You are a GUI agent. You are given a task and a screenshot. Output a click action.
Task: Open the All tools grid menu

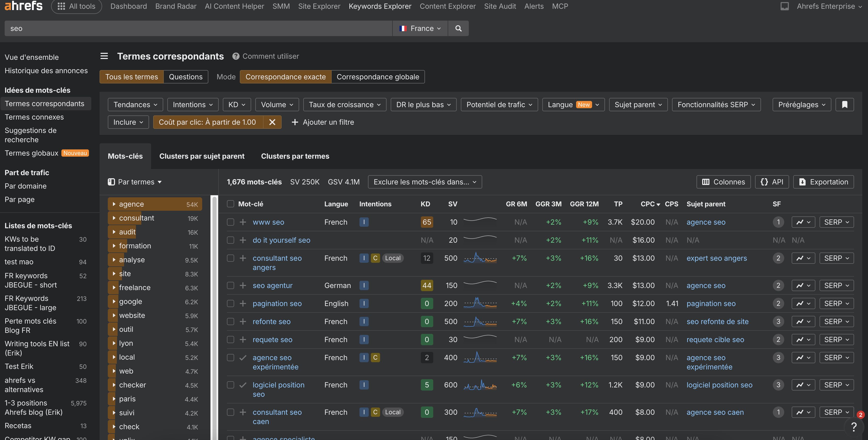tap(61, 6)
